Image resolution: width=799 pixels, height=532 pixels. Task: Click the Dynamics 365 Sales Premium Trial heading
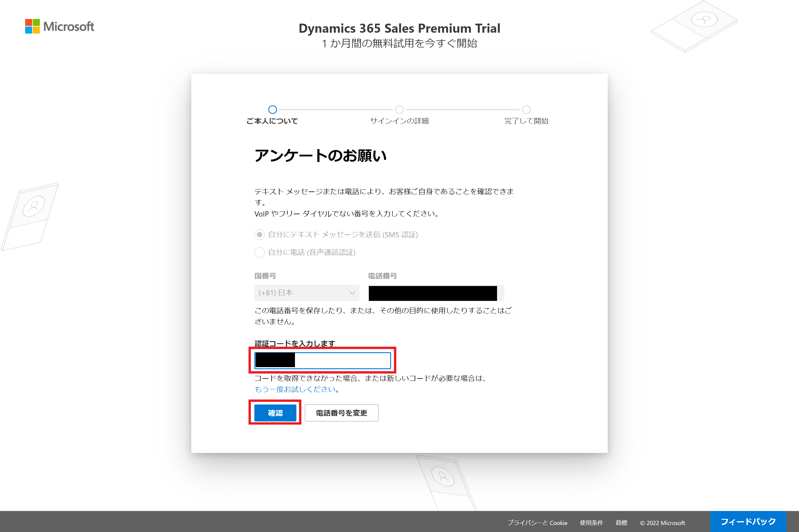point(399,28)
